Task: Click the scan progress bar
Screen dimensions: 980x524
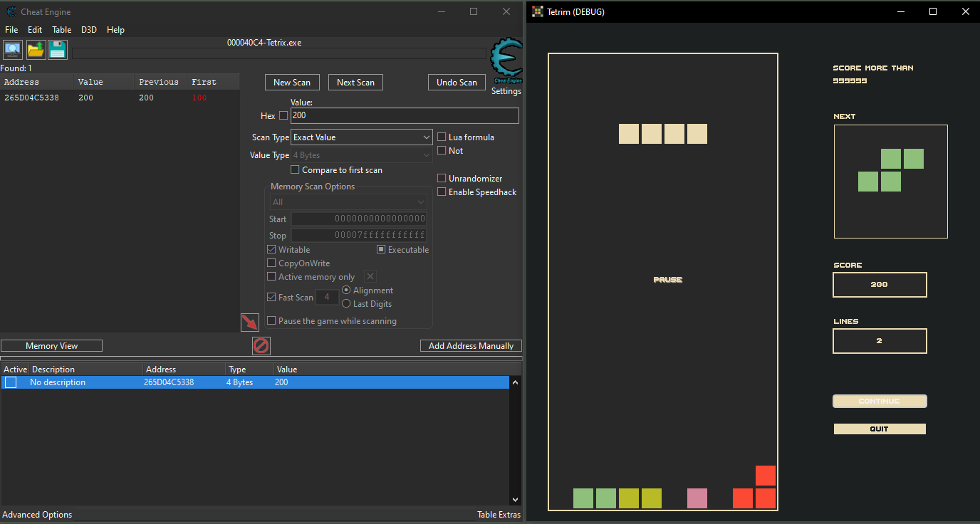Action: pos(279,53)
